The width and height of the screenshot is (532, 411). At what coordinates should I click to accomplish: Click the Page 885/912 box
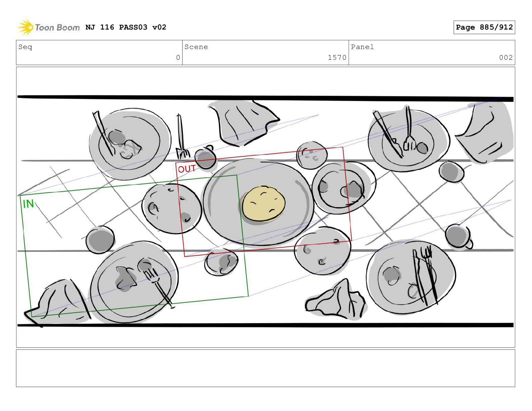(484, 28)
